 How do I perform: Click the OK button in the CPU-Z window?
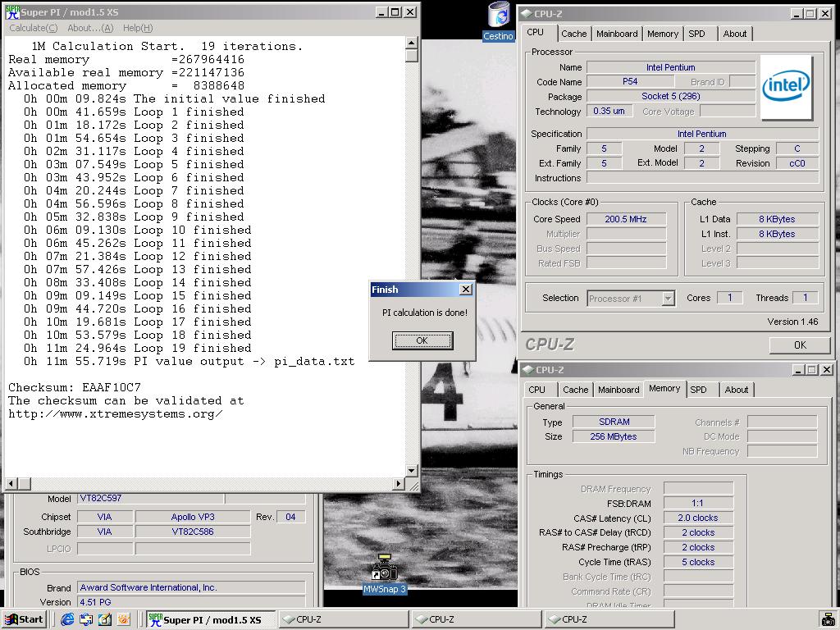point(800,345)
